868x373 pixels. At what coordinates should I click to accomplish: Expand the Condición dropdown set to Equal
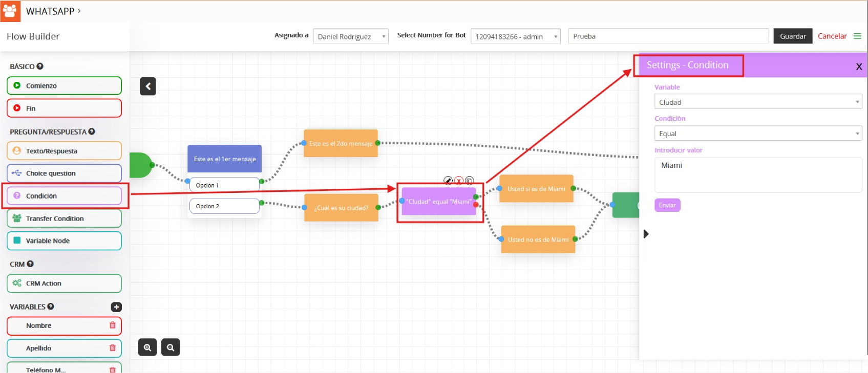758,134
